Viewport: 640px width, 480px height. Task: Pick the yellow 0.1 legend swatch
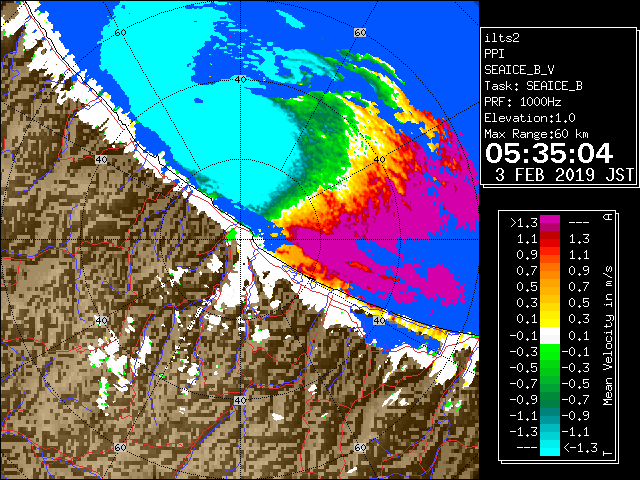coord(550,320)
